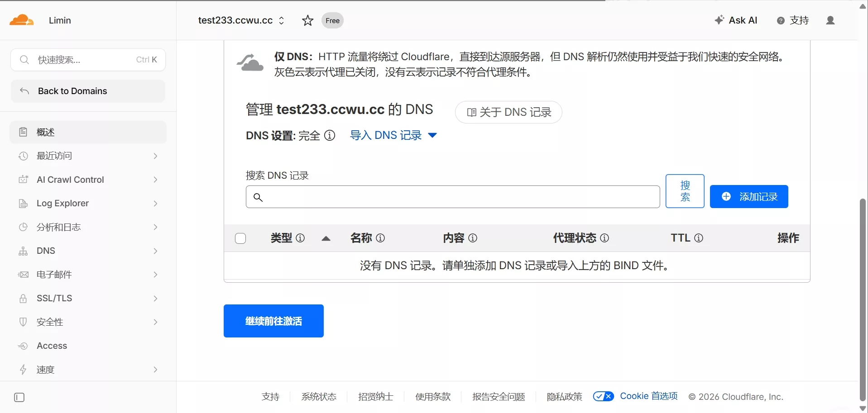868x413 pixels.
Task: Open the user account profile icon
Action: [830, 20]
